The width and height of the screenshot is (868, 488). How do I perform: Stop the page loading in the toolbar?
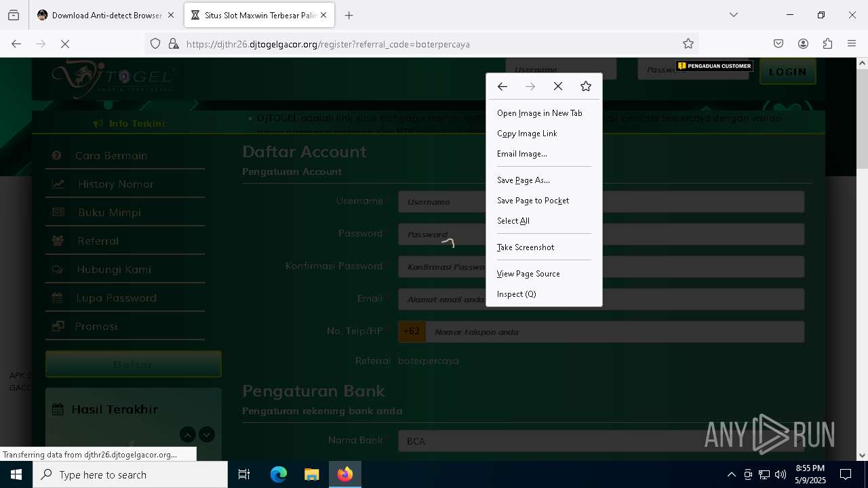pos(65,44)
